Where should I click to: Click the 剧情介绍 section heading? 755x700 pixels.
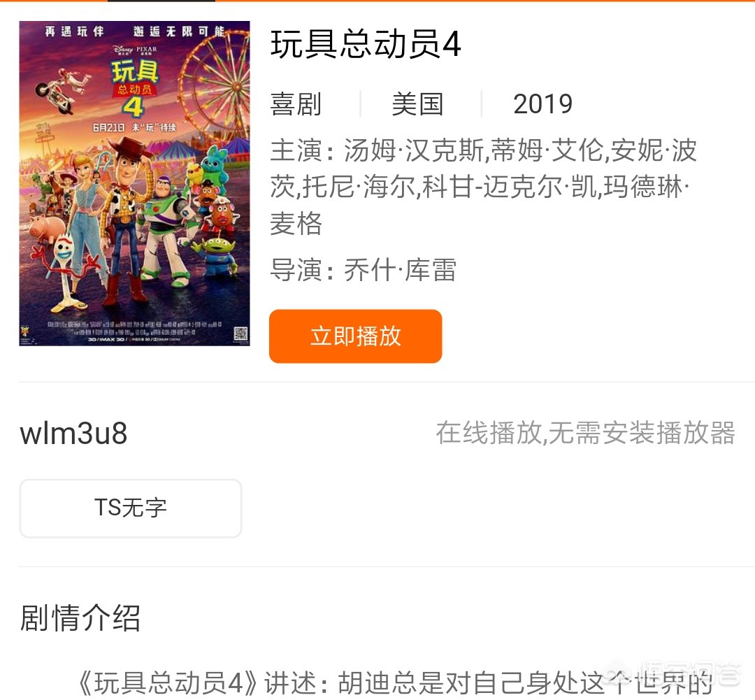click(80, 617)
